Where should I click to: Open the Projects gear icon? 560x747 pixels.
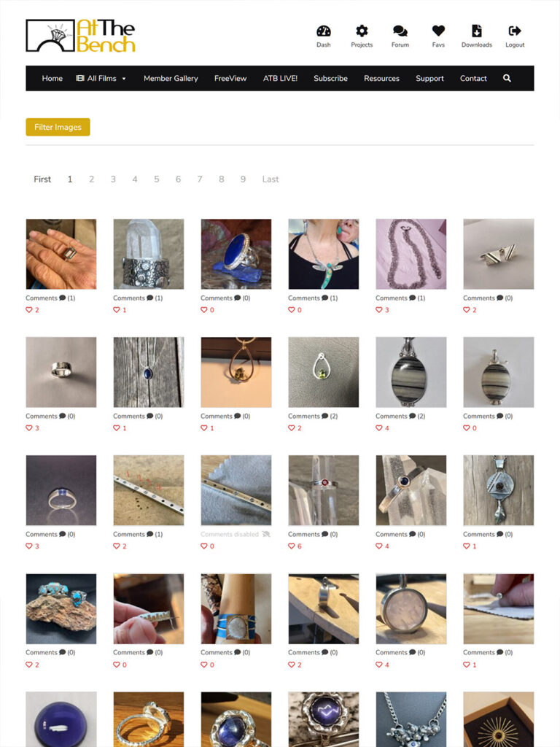(x=362, y=31)
